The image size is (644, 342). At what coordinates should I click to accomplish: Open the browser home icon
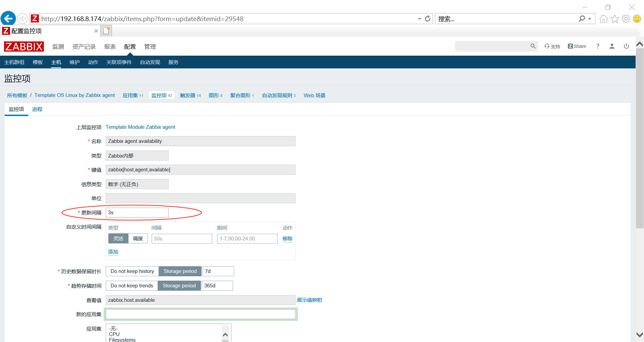604,19
